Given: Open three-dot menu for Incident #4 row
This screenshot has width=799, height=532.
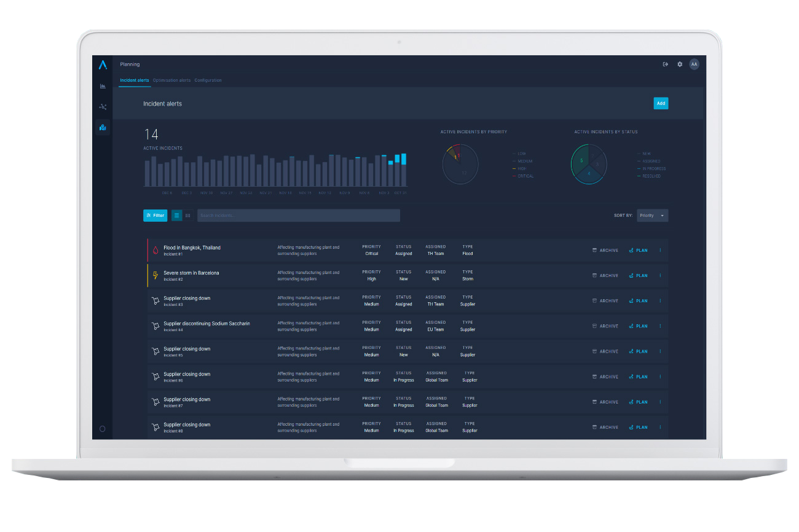Looking at the screenshot, I should (660, 326).
